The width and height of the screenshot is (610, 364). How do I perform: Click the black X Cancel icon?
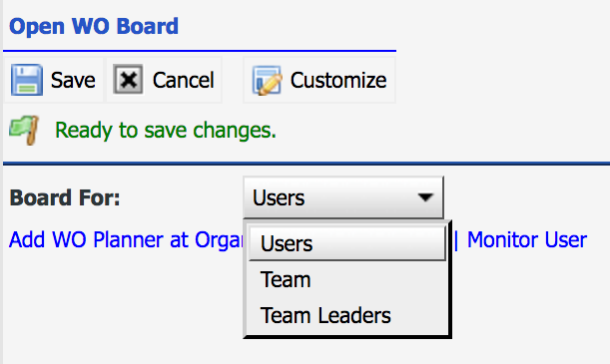click(128, 79)
